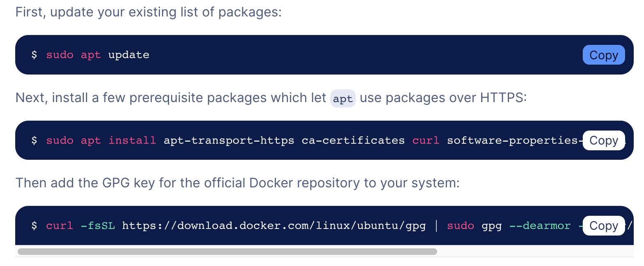Click 'First, update your existing list' sentence
This screenshot has width=644, height=266.
coord(148,12)
